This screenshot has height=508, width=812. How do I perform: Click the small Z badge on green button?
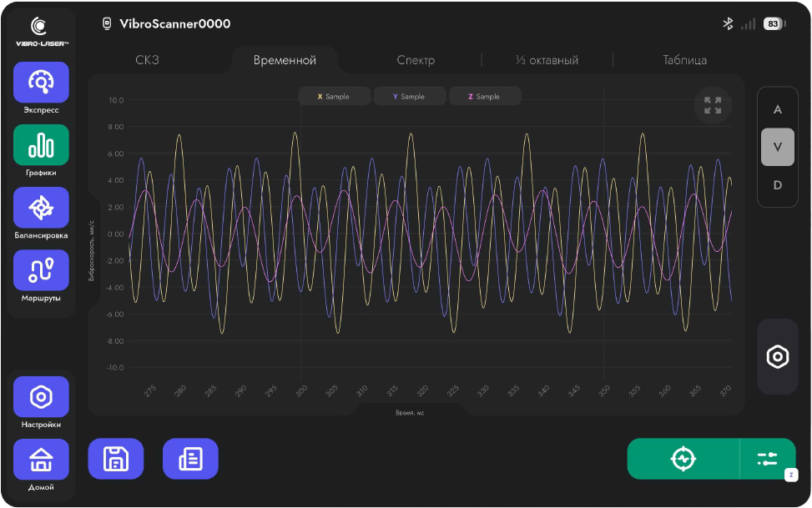[791, 475]
